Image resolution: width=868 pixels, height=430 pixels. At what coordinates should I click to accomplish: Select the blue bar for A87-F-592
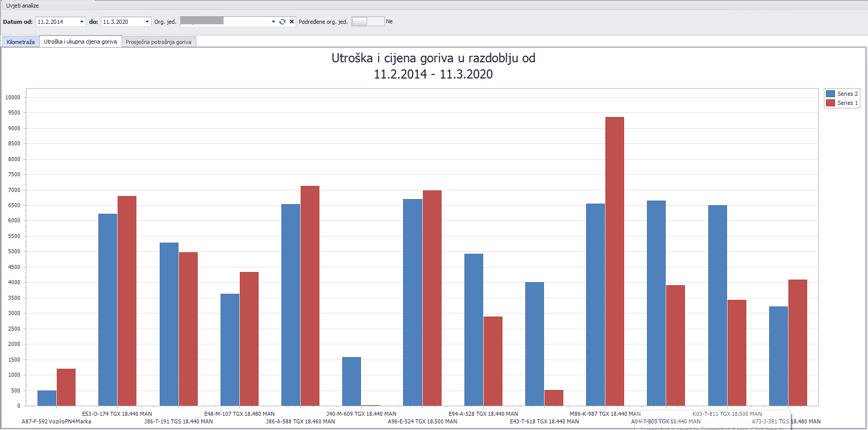click(x=47, y=398)
